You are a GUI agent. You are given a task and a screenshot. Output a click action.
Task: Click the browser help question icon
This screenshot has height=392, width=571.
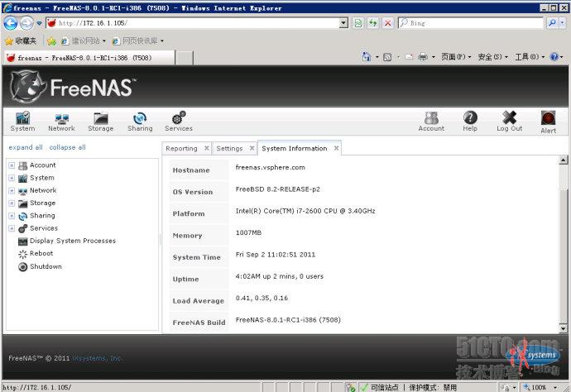coord(554,57)
